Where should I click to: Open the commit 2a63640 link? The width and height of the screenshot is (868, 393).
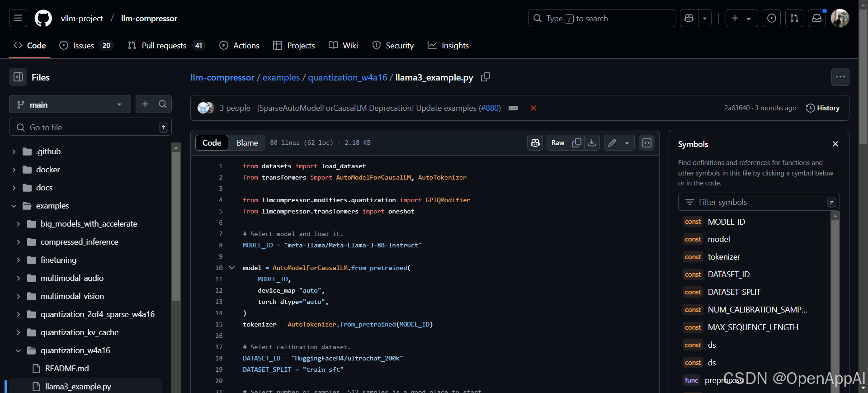[737, 108]
